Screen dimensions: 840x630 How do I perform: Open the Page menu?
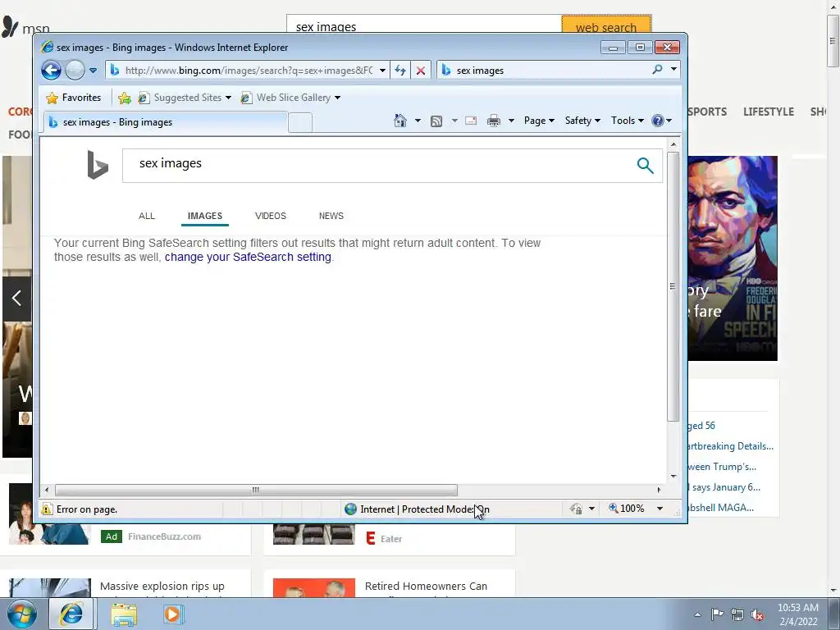pyautogui.click(x=539, y=121)
